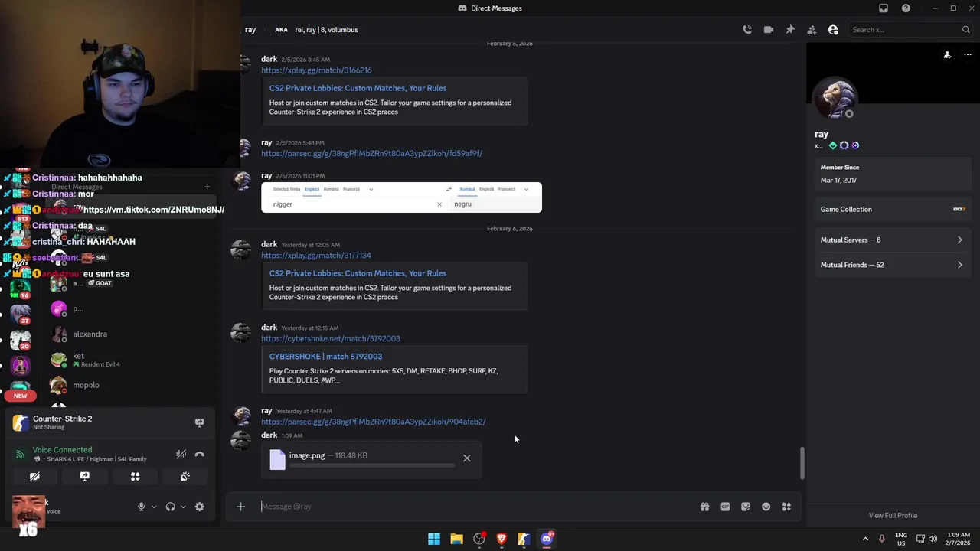Viewport: 980px width, 551px height.
Task: Open Game Collection in profile panel
Action: coord(892,209)
